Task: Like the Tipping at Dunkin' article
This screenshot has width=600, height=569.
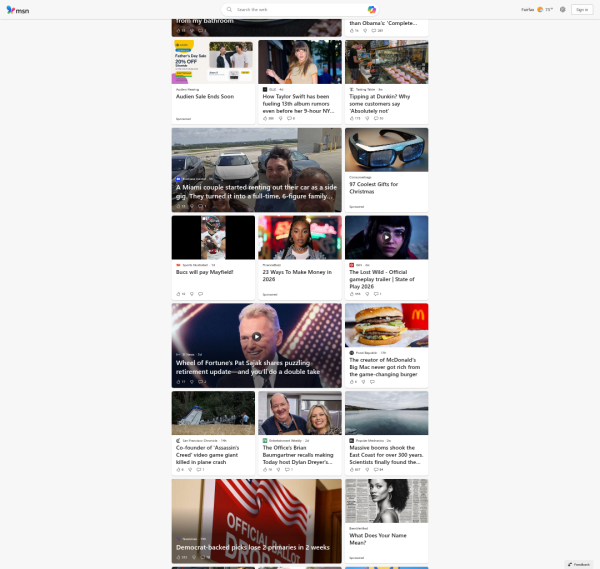Action: pyautogui.click(x=352, y=118)
